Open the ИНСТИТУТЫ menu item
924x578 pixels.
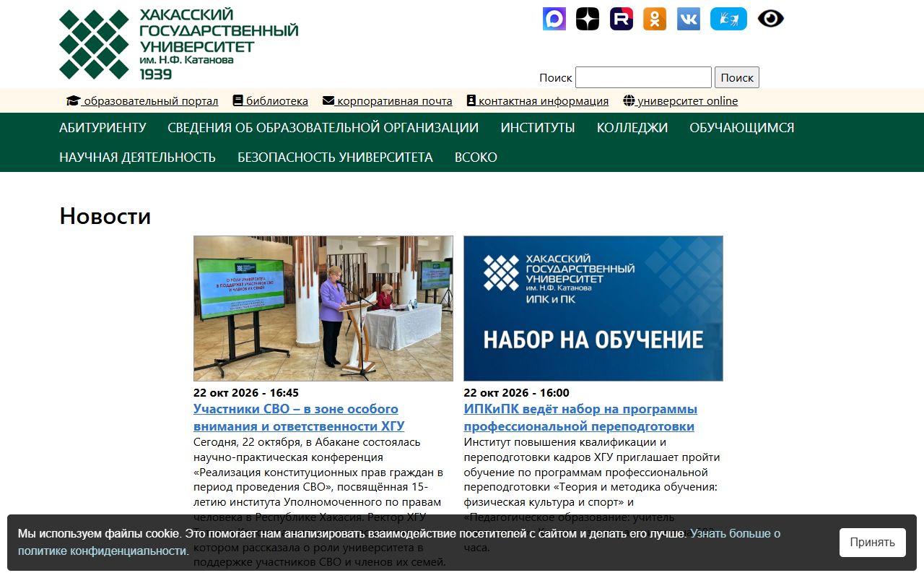pyautogui.click(x=538, y=128)
